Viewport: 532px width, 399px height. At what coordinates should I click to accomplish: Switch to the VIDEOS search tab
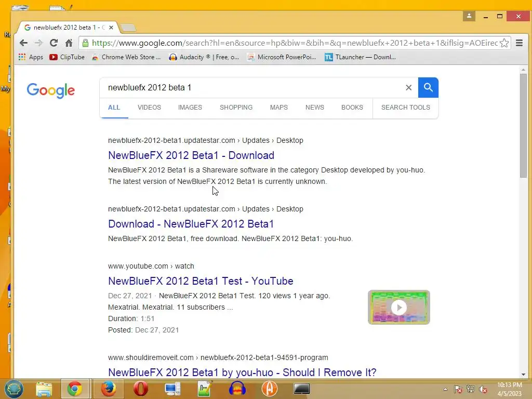point(149,108)
